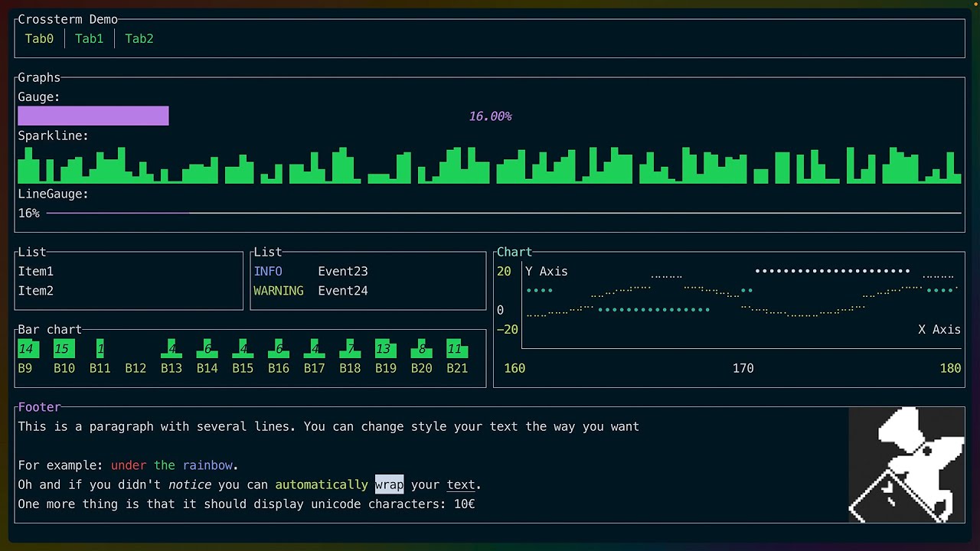
Task: Click the Y Axis label
Action: coord(547,271)
